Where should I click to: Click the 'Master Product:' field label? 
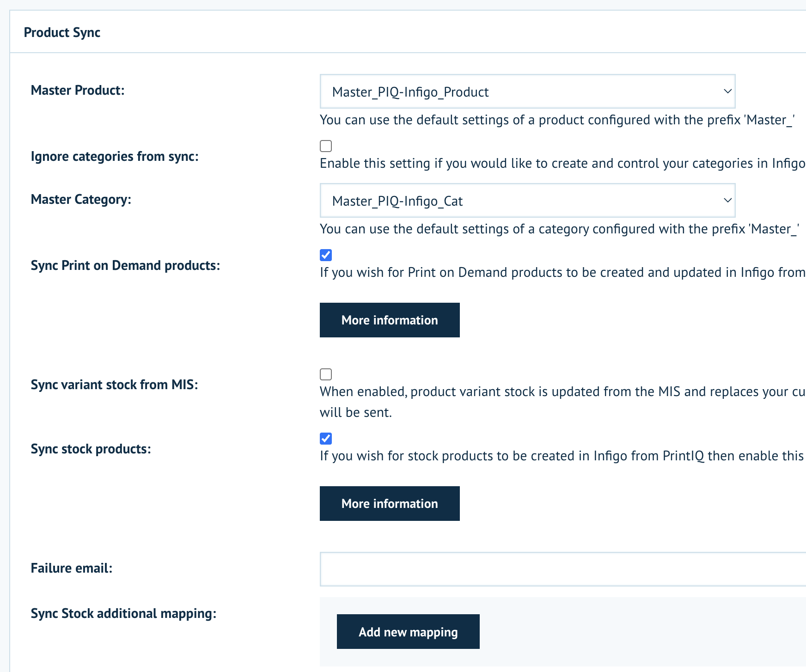click(78, 90)
